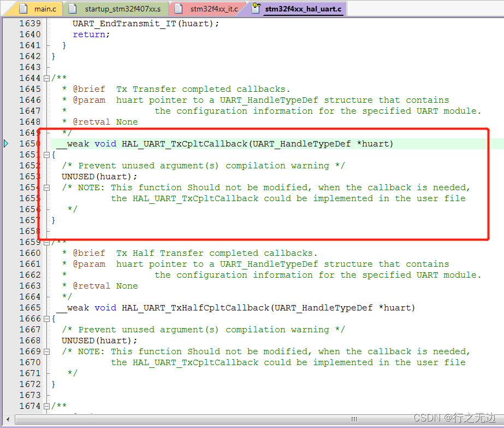The image size is (504, 428).
Task: Click line number 1673 in gutter
Action: pos(30,396)
